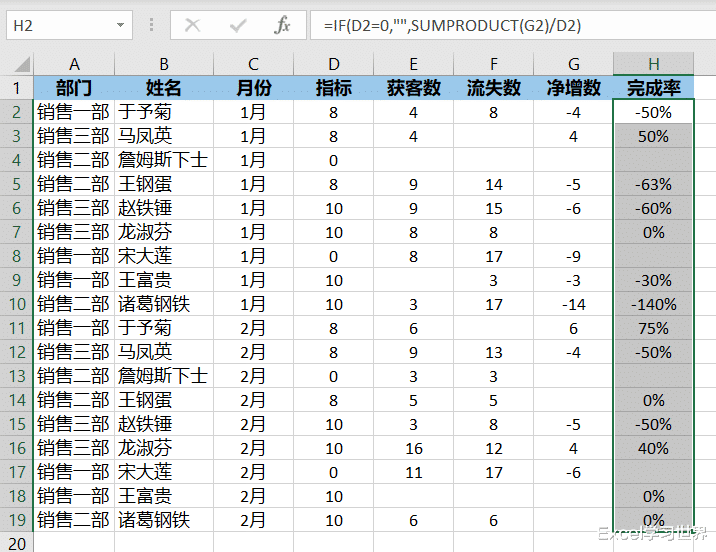The image size is (716, 552).
Task: Select cell G8 showing -9
Action: (574, 256)
